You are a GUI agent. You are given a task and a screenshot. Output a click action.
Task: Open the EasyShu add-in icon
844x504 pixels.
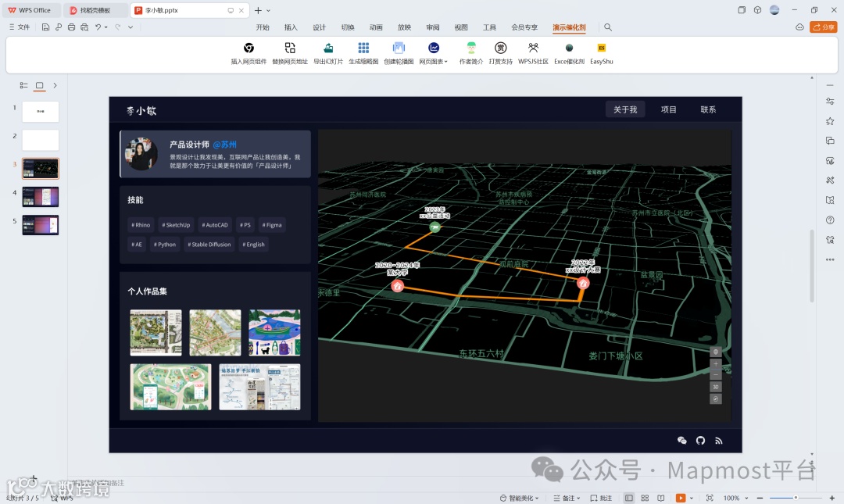601,48
